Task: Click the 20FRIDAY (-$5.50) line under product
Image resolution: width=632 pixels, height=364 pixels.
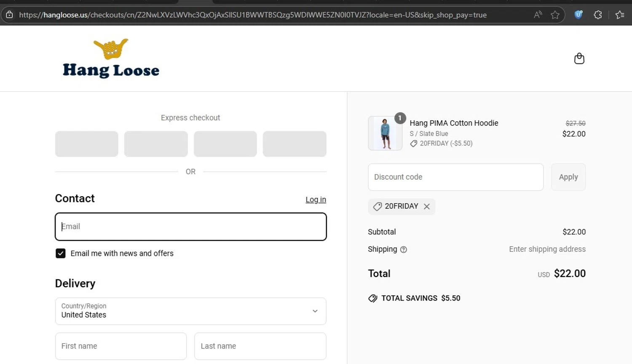Action: [x=441, y=143]
